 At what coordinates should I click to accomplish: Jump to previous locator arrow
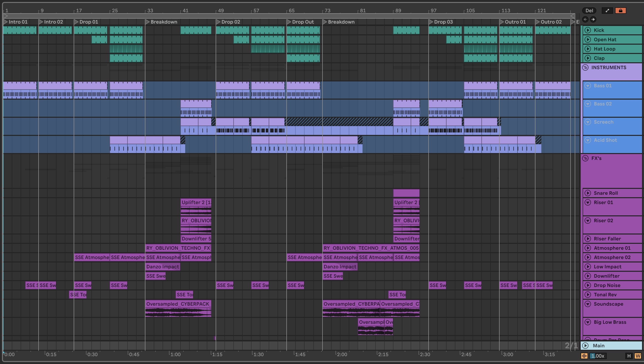(585, 19)
